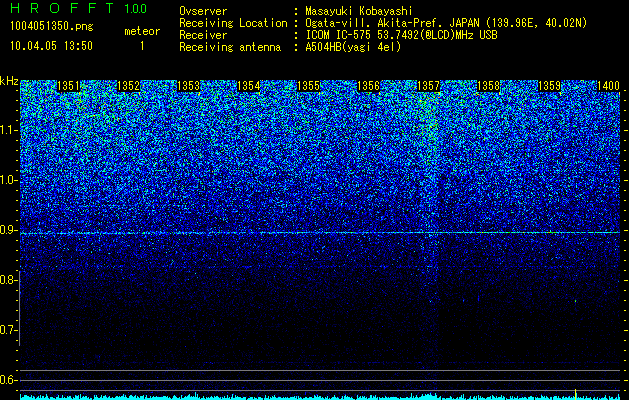Click the 1.1 kHz axis label
Viewport: 629px width, 400px height.
point(8,130)
